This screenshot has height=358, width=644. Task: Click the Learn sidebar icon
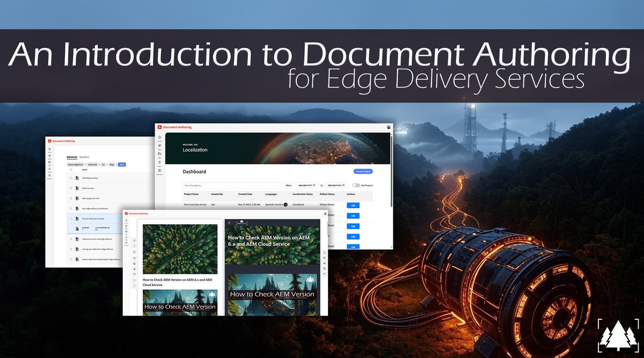pyautogui.click(x=159, y=163)
